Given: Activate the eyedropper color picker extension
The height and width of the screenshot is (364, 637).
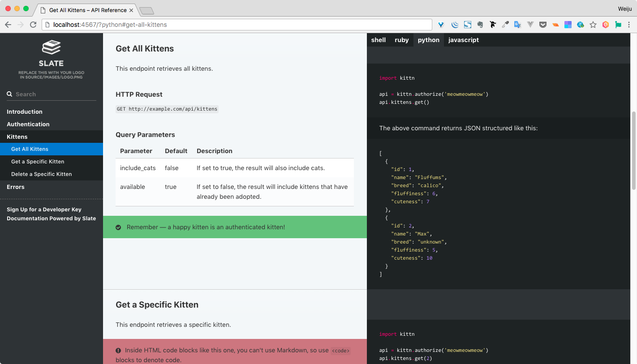Looking at the screenshot, I should (505, 25).
